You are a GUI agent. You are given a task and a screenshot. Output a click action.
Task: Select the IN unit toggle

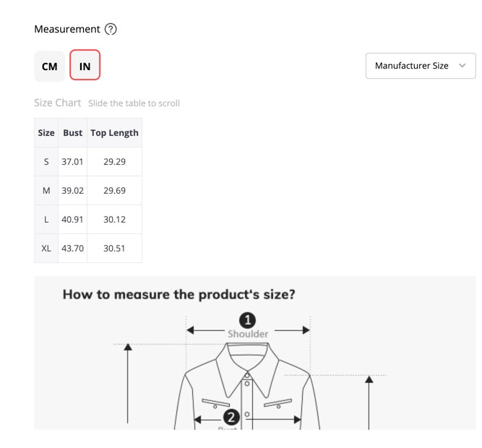(x=85, y=66)
